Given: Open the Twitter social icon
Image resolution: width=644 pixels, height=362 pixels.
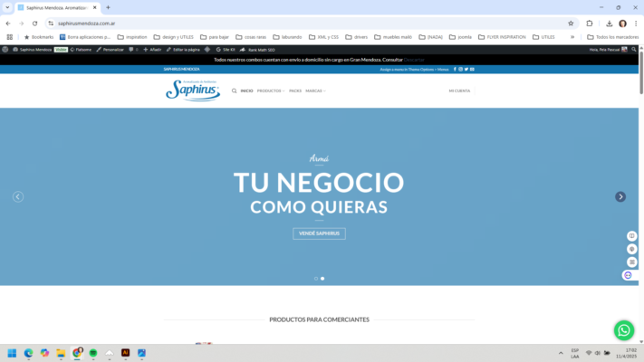Looking at the screenshot, I should coord(466,70).
